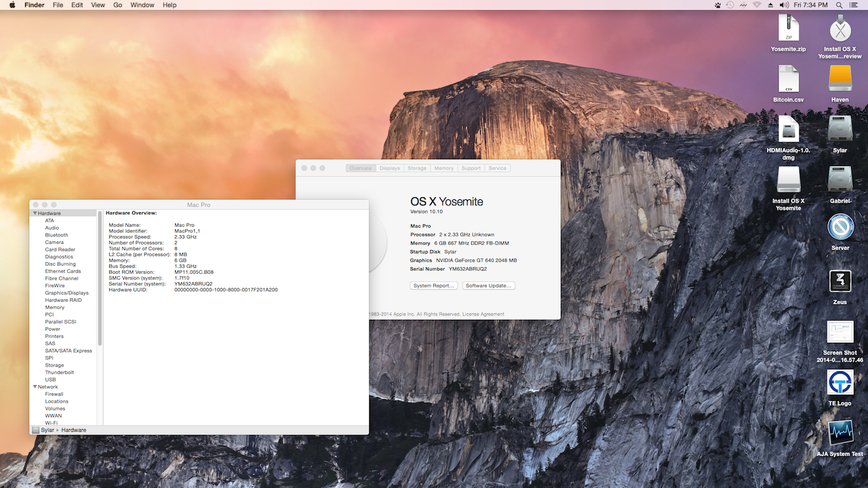Select Bluetooth in the sidebar
Viewport: 868px width, 488px height.
click(x=56, y=235)
